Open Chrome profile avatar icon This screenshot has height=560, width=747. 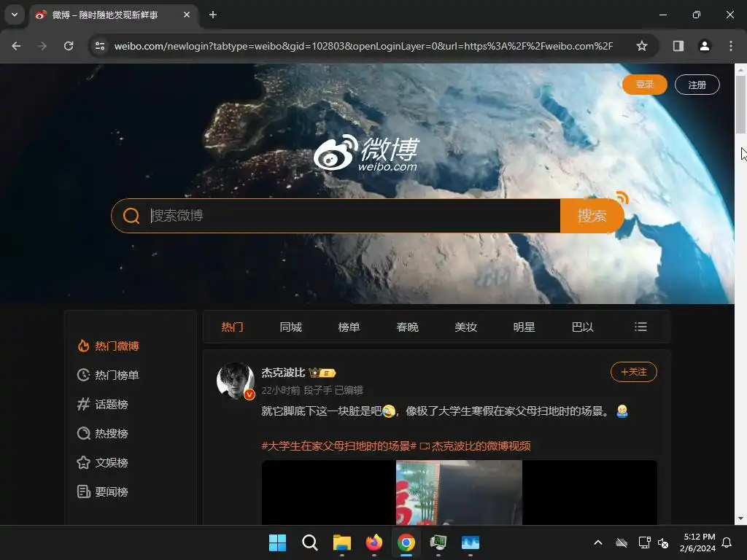pyautogui.click(x=704, y=46)
